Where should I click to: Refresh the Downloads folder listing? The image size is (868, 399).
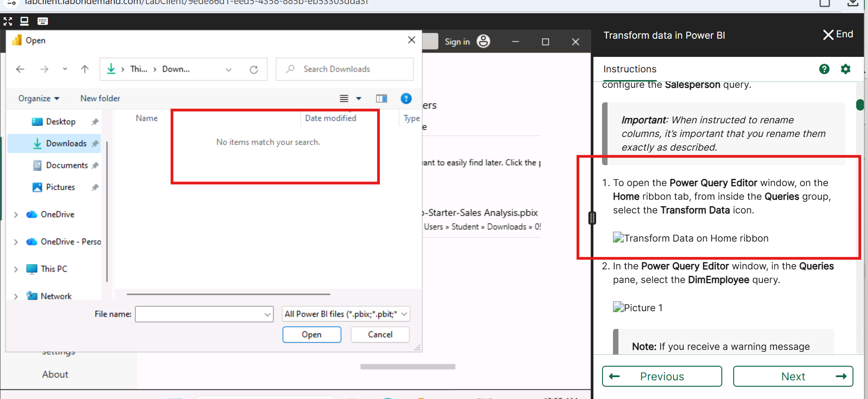(254, 69)
